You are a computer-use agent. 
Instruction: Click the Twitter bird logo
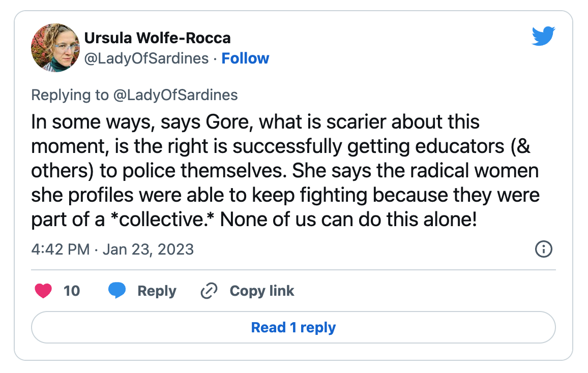pos(543,37)
